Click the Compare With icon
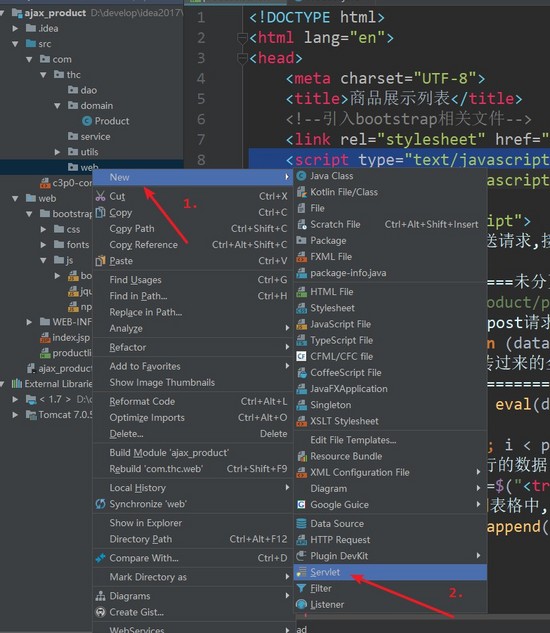This screenshot has width=550, height=633. pyautogui.click(x=101, y=558)
